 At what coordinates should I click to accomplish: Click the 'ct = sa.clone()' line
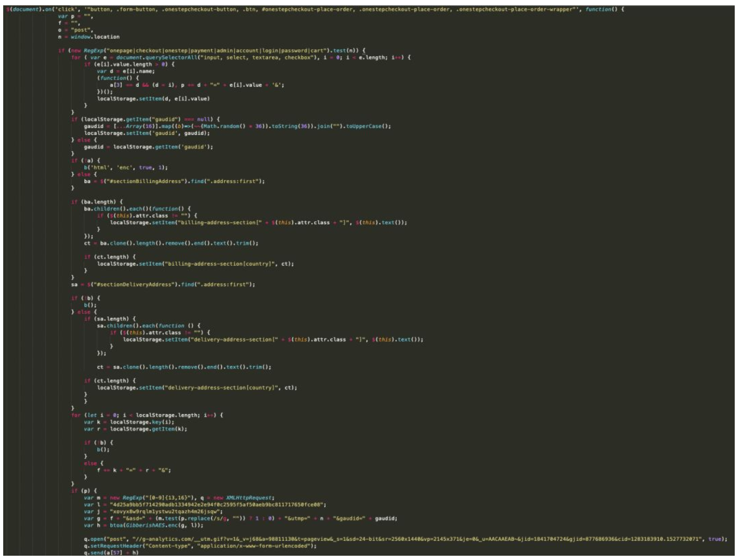184,367
